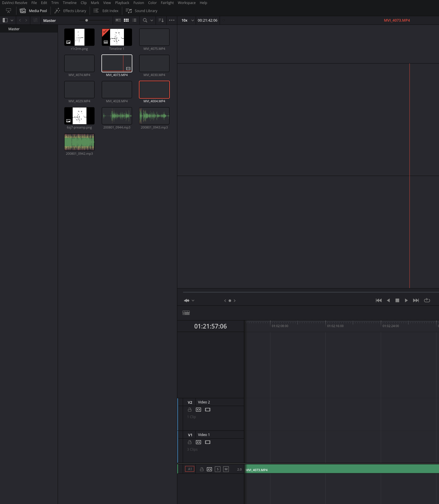This screenshot has width=439, height=504.
Task: Open the 10x viewer zoom dropdown
Action: point(187,20)
